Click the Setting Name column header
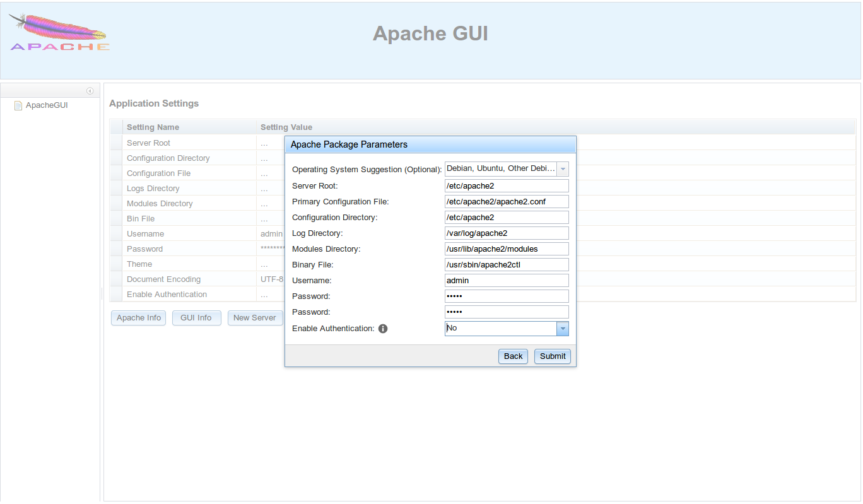 point(189,127)
